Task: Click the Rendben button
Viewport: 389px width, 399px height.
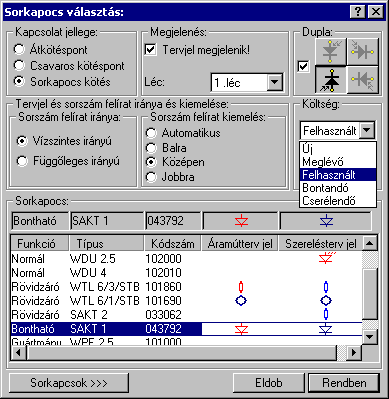Action: 344,383
